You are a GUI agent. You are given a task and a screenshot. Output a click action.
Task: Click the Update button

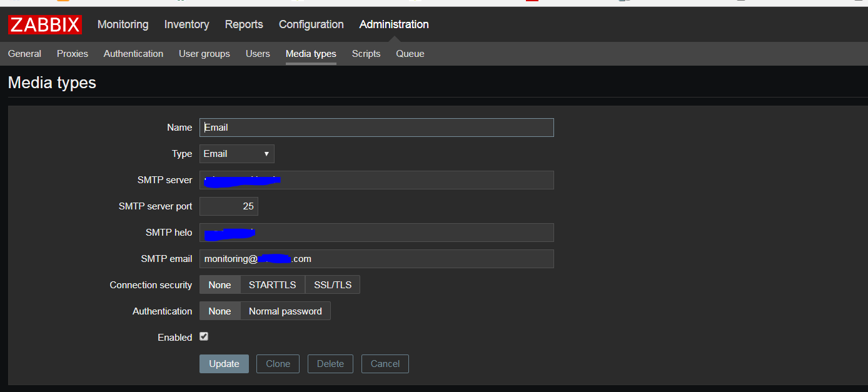(x=224, y=363)
